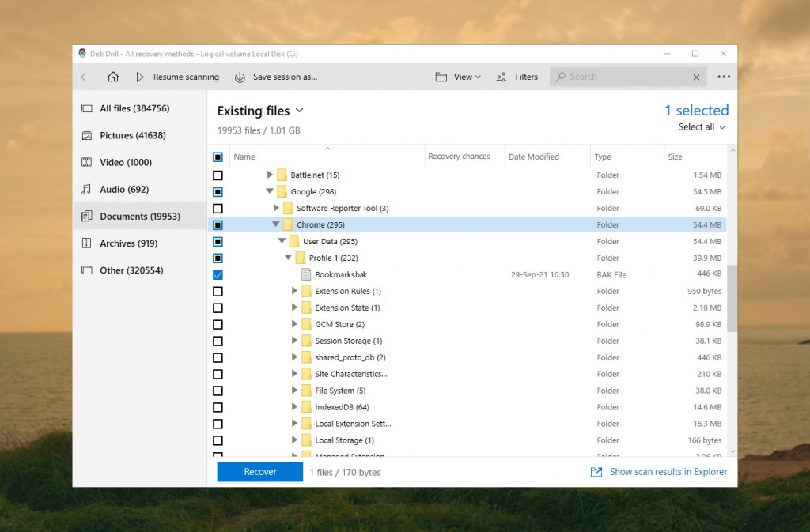Open the View menu in the toolbar

click(x=459, y=77)
